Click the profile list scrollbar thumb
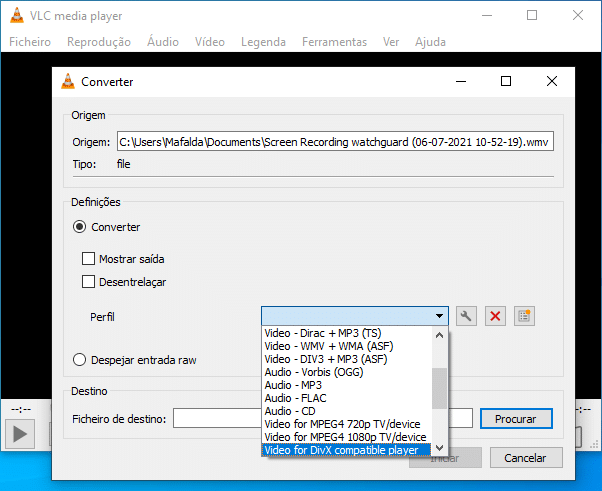The width and height of the screenshot is (602, 491). coord(440,389)
